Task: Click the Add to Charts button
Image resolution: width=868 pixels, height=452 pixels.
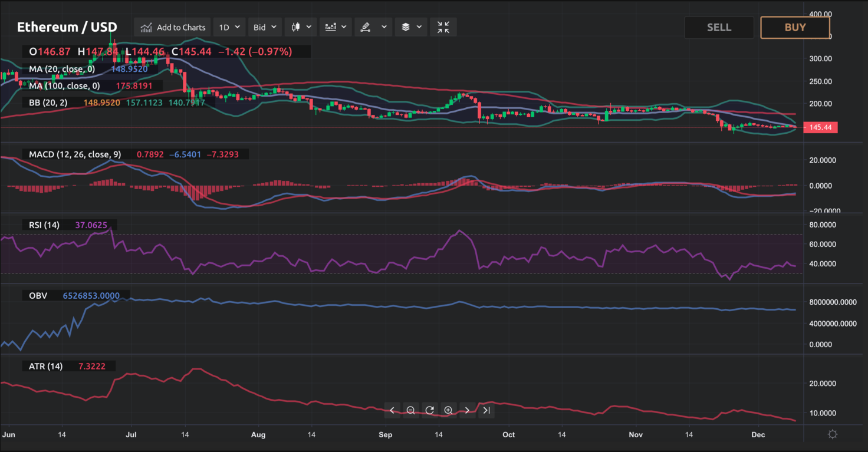Action: click(x=172, y=27)
